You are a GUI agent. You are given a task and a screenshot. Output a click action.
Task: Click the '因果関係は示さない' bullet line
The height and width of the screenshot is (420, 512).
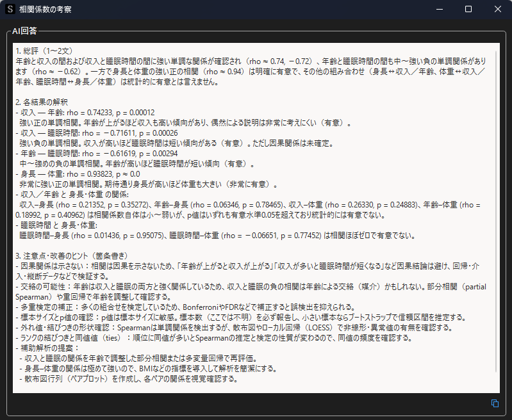pos(247,271)
